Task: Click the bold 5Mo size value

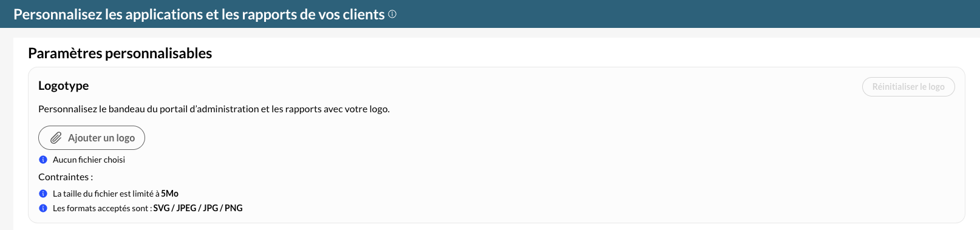Action: click(169, 194)
